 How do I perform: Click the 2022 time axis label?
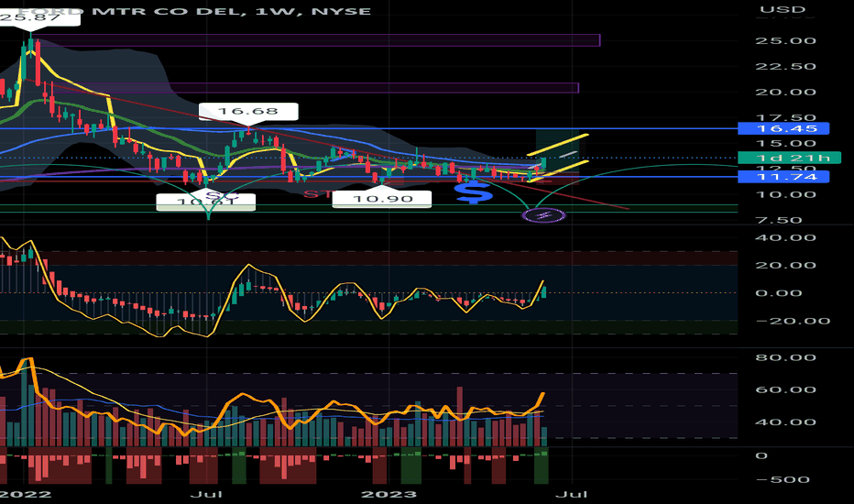coord(26,494)
